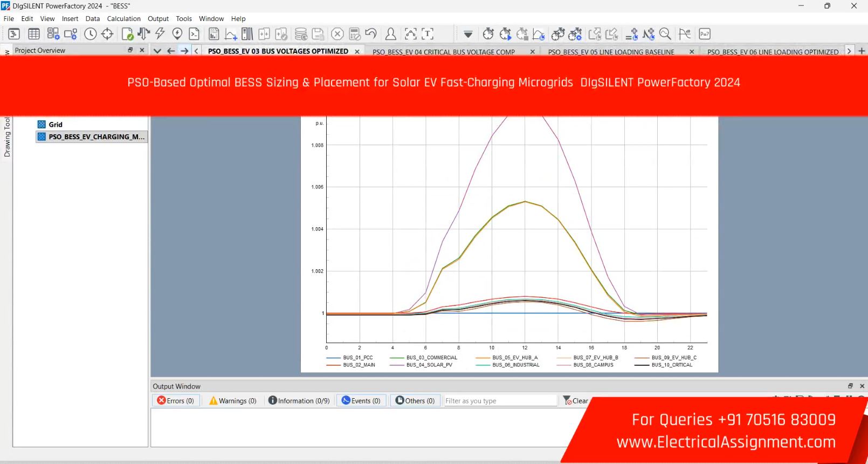Click the double stopwatch with gear icon
868x464 pixels.
(575, 34)
